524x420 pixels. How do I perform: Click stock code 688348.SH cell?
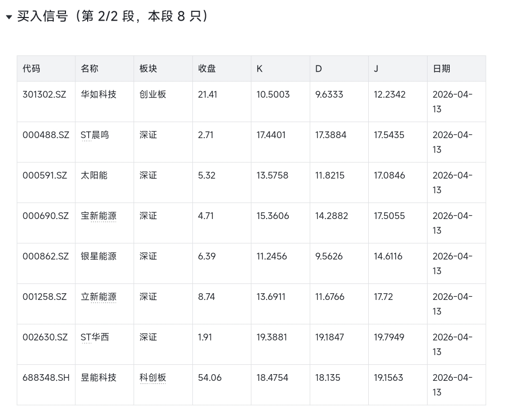46,378
